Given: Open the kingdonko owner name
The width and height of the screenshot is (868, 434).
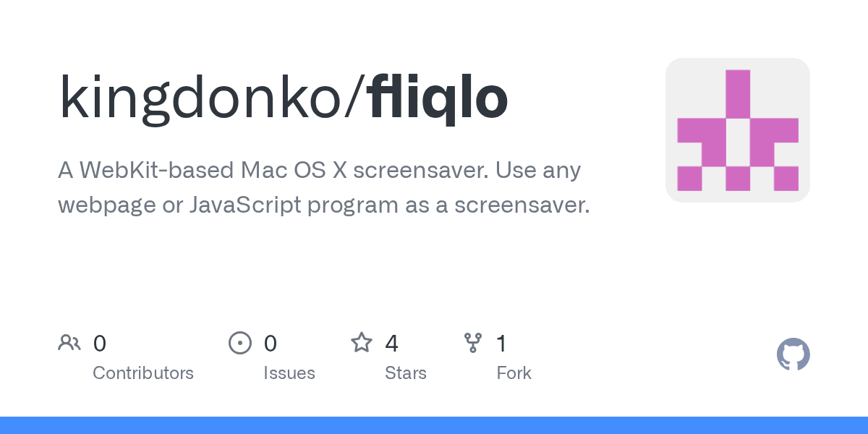Looking at the screenshot, I should (203, 98).
